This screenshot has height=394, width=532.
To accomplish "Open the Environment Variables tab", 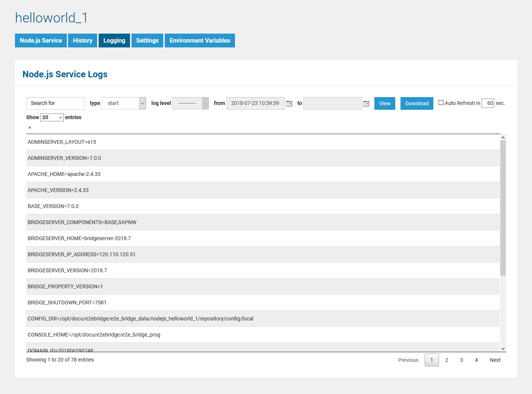I will [200, 41].
